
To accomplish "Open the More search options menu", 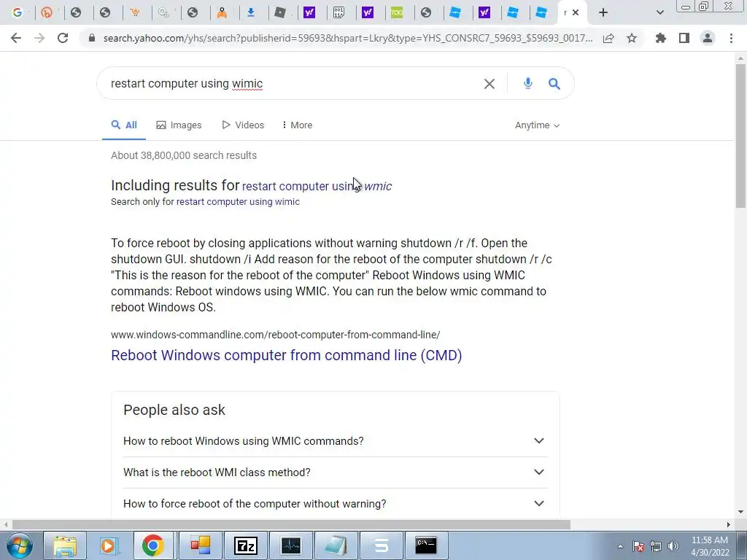I will coord(297,125).
